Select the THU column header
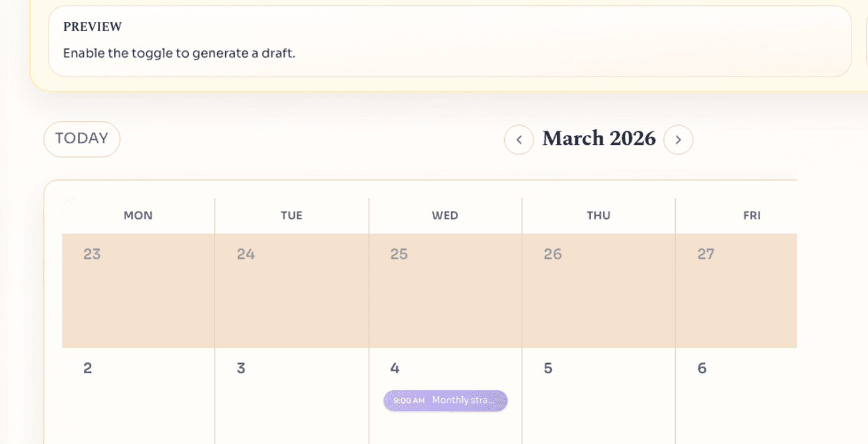 click(599, 215)
